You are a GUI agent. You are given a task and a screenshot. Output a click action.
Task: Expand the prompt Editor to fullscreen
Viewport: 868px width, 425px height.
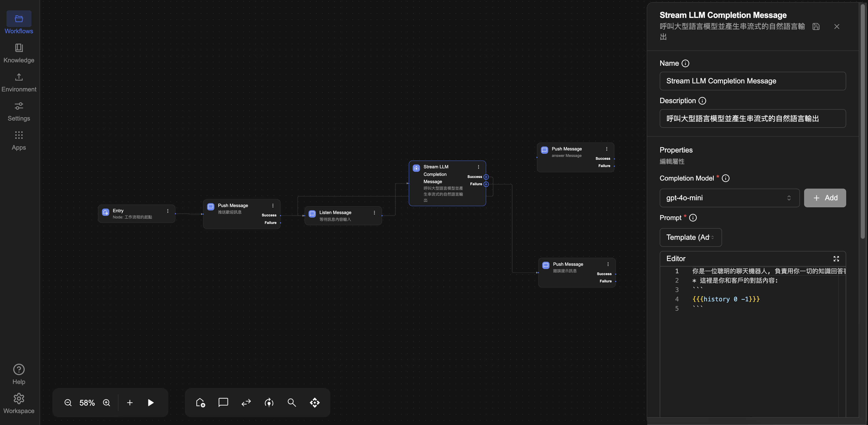coord(836,258)
